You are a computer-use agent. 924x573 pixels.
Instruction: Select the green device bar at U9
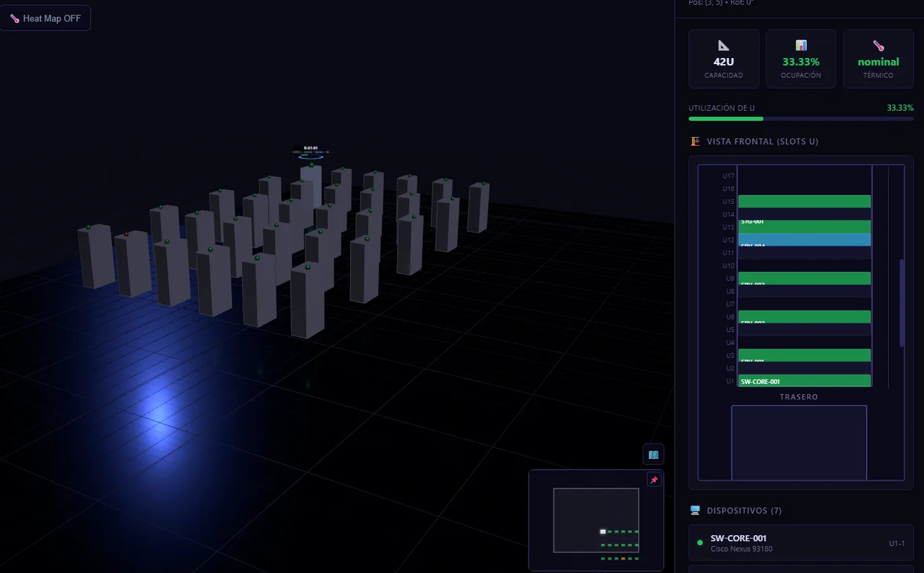pos(805,278)
